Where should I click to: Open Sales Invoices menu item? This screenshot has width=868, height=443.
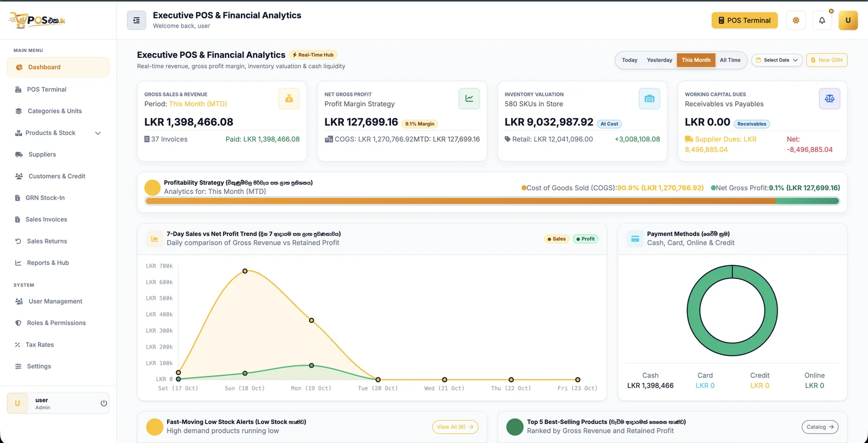tap(58, 220)
